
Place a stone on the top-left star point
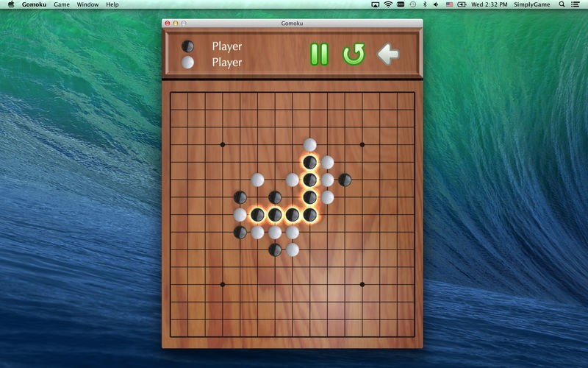tap(223, 144)
